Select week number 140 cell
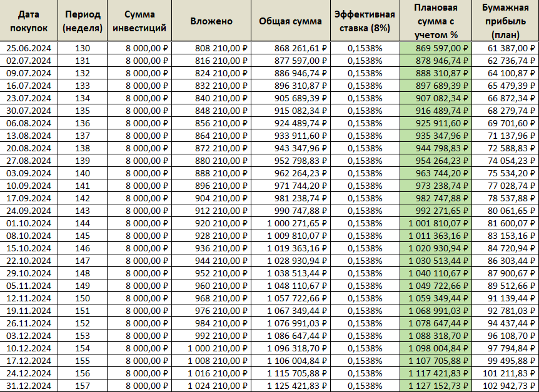Image resolution: width=539 pixels, height=392 pixels. (x=83, y=173)
